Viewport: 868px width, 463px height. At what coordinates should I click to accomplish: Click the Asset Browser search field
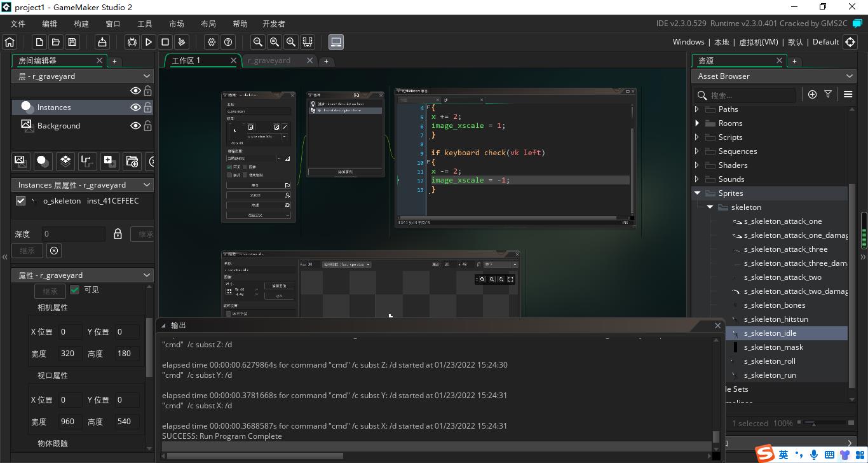tap(745, 95)
